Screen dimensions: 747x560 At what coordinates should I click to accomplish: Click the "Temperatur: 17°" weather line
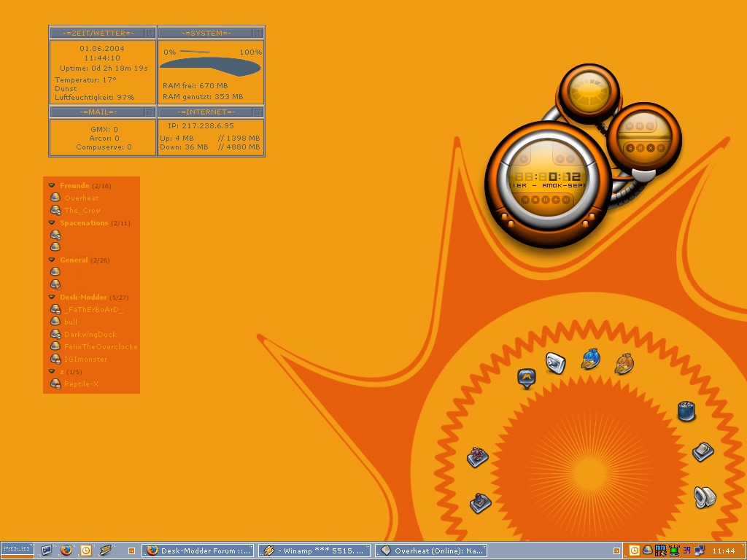tap(86, 80)
